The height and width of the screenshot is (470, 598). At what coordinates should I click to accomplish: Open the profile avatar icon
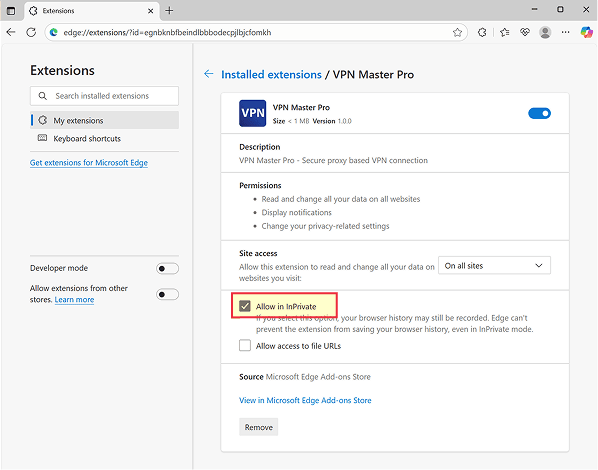(545, 32)
